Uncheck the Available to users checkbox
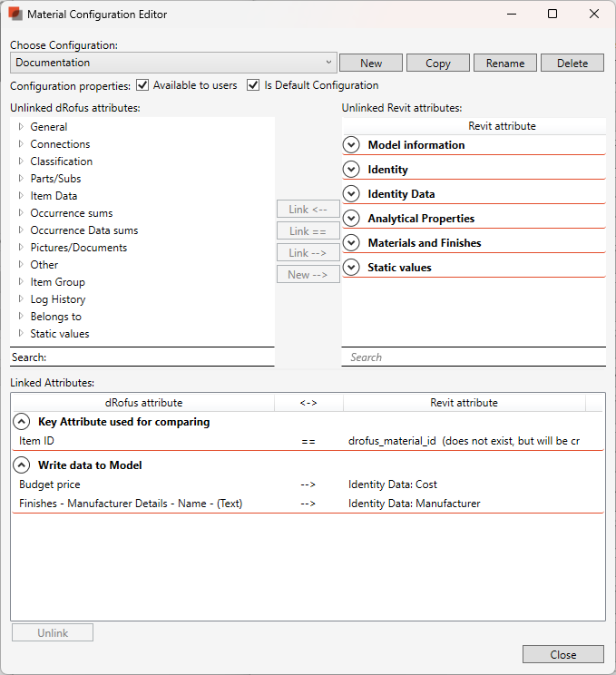 (142, 85)
